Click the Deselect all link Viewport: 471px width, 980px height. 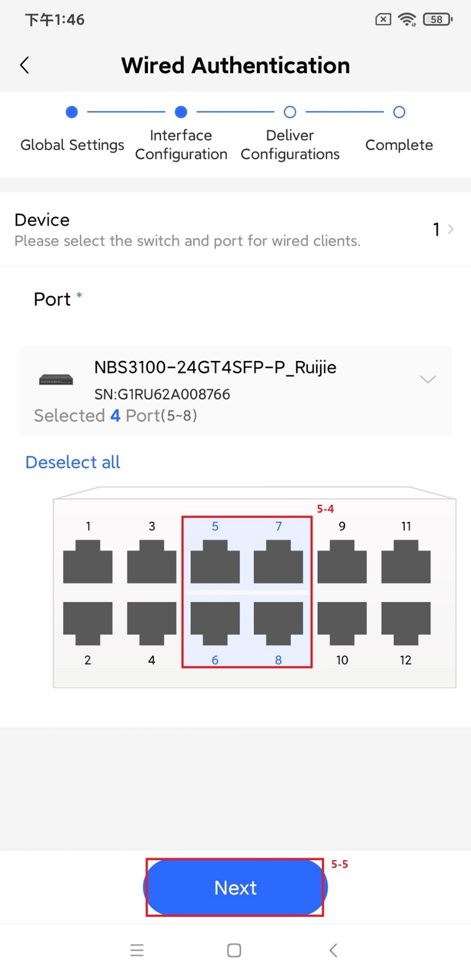[x=73, y=462]
